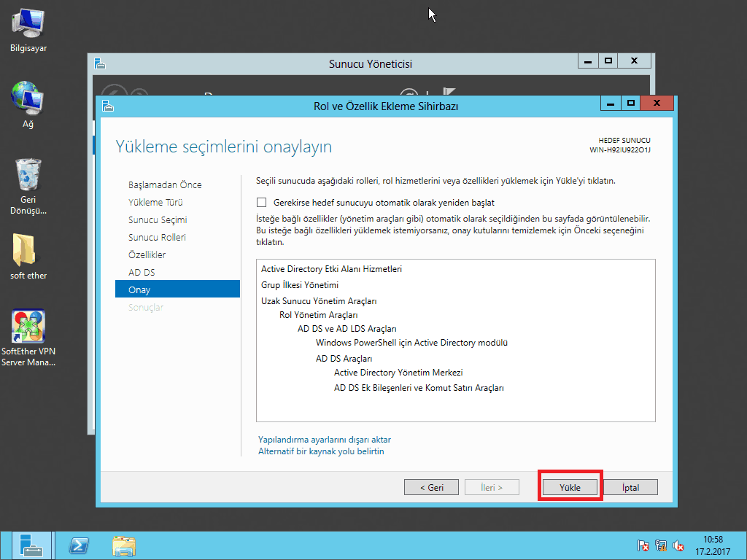This screenshot has width=747, height=560.
Task: Select the AD DS wizard step
Action: tap(142, 273)
